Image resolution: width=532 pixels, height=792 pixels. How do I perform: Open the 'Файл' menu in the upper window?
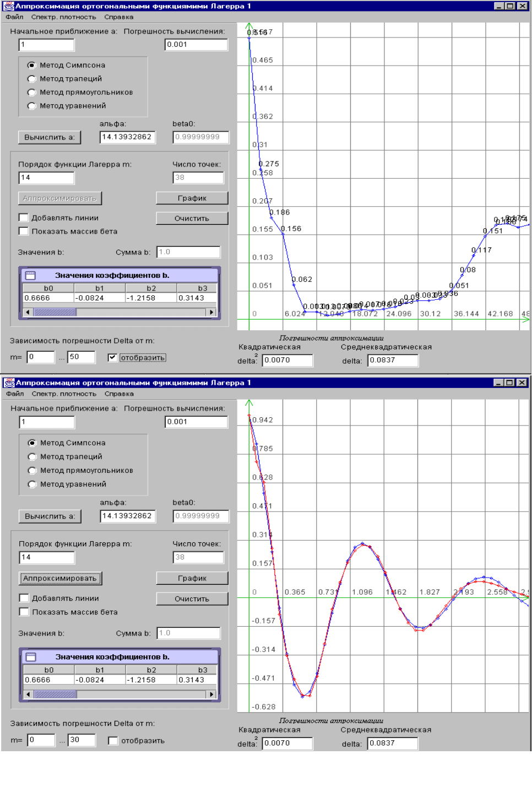15,17
